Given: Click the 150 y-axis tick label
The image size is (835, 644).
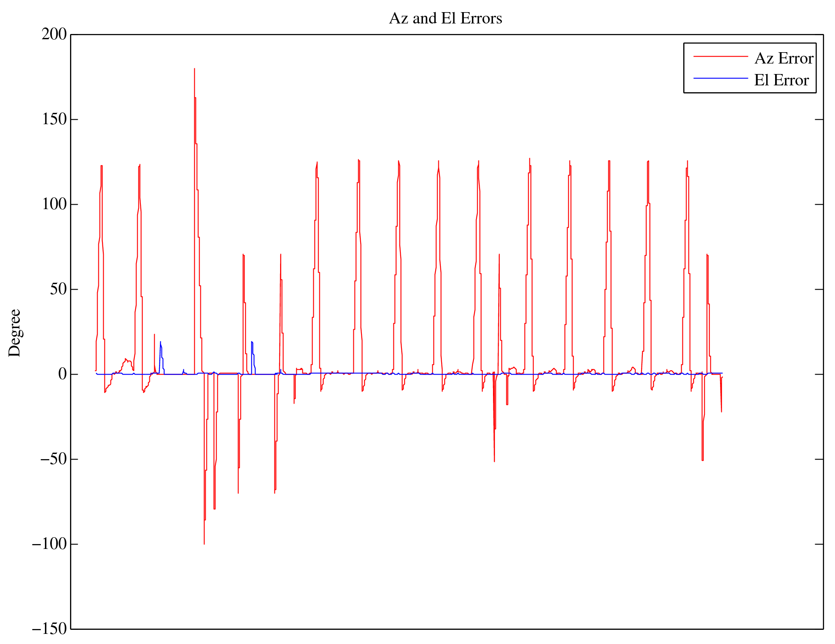Looking at the screenshot, I should click(x=54, y=119).
